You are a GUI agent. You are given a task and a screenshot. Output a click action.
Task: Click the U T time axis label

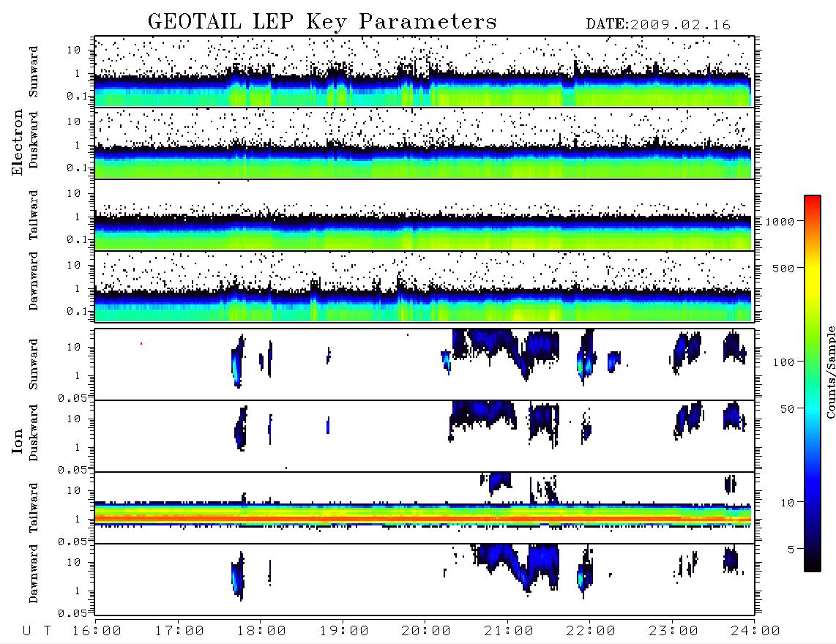[x=37, y=632]
